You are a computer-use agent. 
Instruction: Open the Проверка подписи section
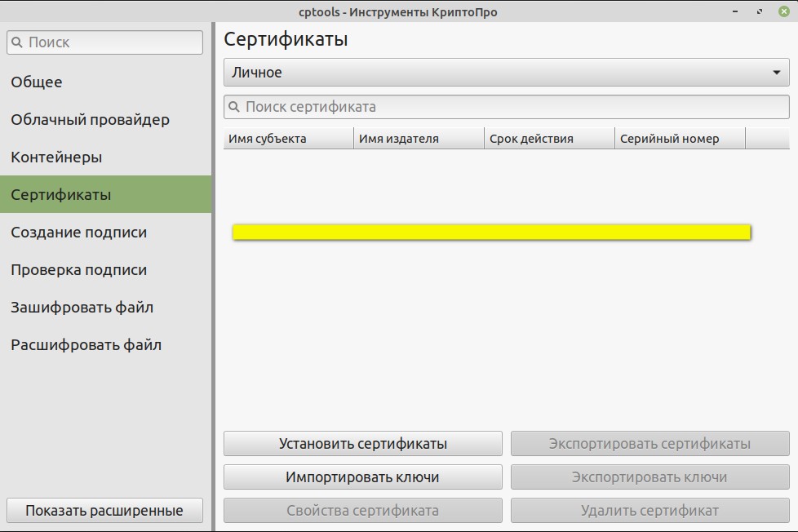tap(105, 270)
